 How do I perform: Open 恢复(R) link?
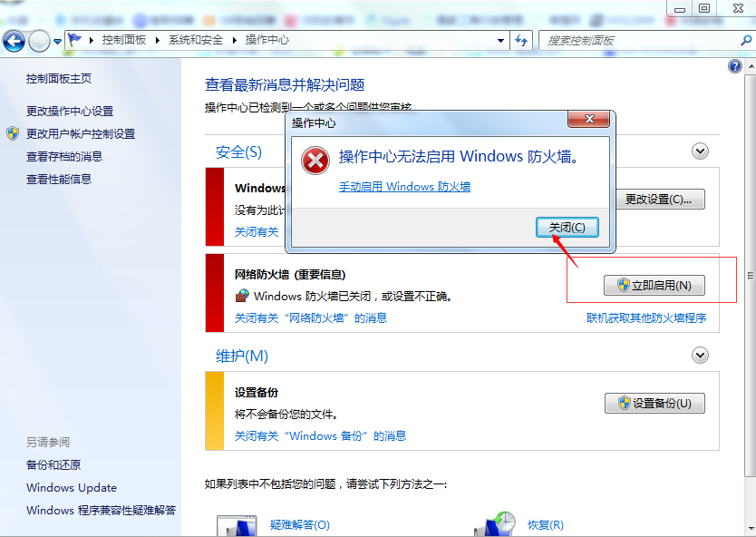546,524
